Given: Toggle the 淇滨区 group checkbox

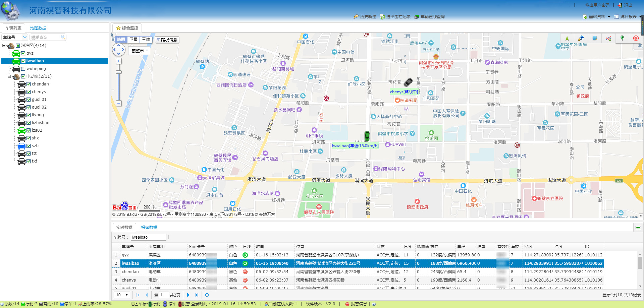Looking at the screenshot, I should click(18, 46).
